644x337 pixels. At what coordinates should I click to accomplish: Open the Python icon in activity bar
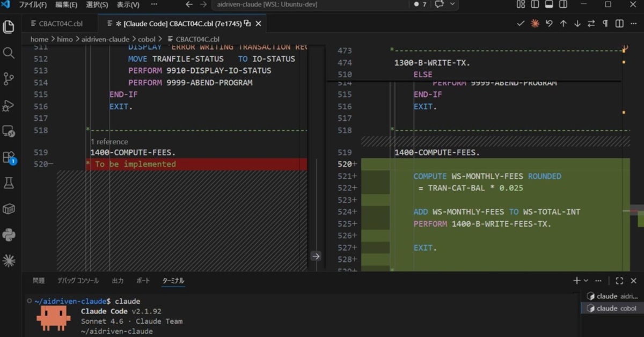[9, 235]
